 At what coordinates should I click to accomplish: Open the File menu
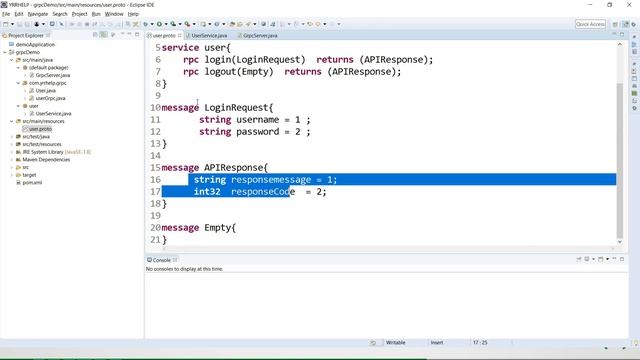click(6, 14)
